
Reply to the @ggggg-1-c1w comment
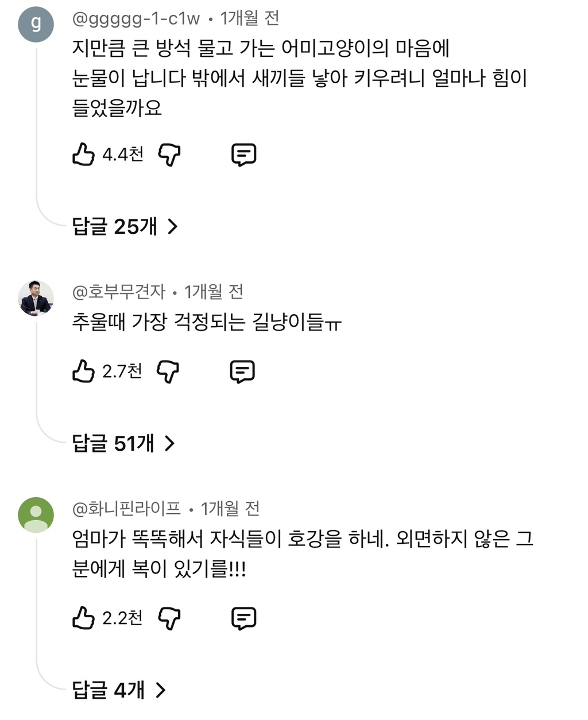click(x=243, y=154)
